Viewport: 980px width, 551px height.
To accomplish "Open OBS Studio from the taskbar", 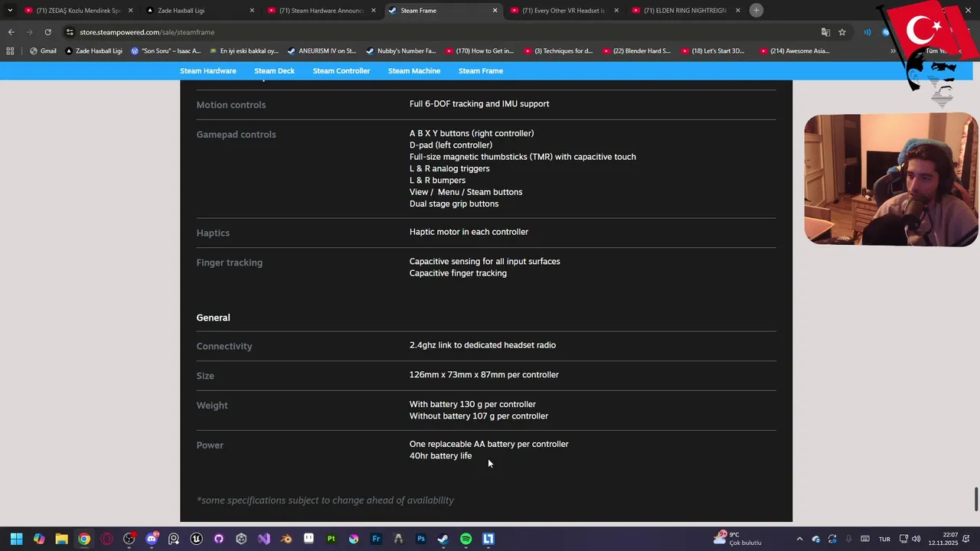I will point(129,539).
